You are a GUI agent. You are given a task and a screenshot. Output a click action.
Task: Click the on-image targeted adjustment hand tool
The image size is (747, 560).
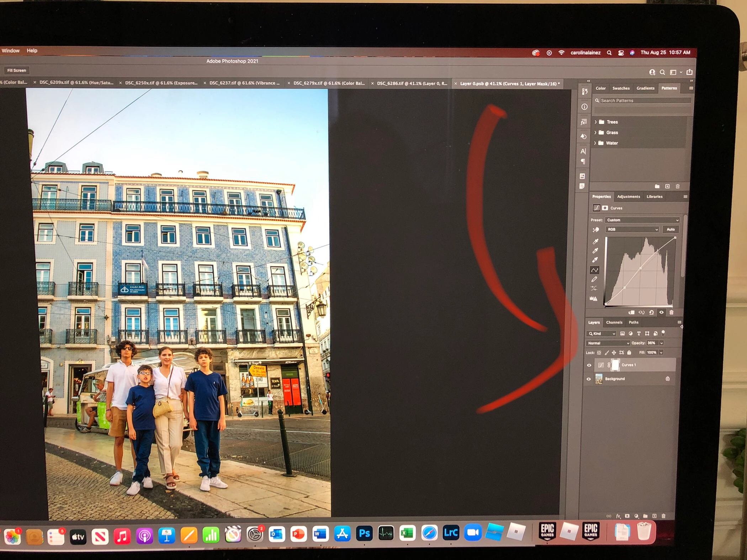596,229
